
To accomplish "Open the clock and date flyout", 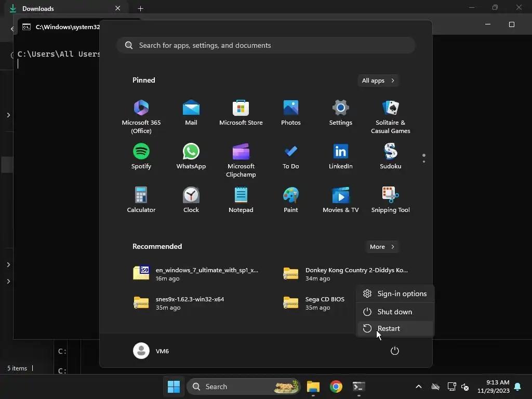I will (x=494, y=387).
